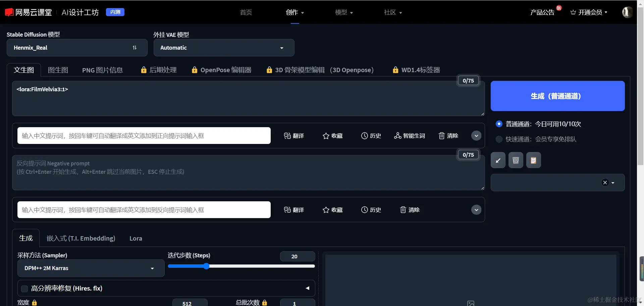Open 历史 in negative prompt toolbar
Viewport: 644px width, 306px height.
click(371, 210)
